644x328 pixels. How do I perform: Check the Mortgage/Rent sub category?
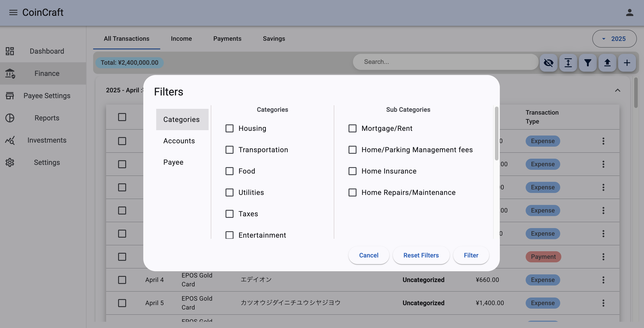(353, 128)
